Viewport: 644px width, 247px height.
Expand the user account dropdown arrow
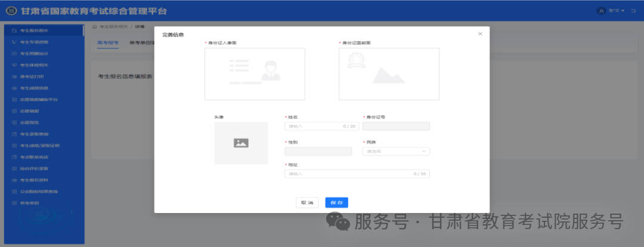pos(623,11)
